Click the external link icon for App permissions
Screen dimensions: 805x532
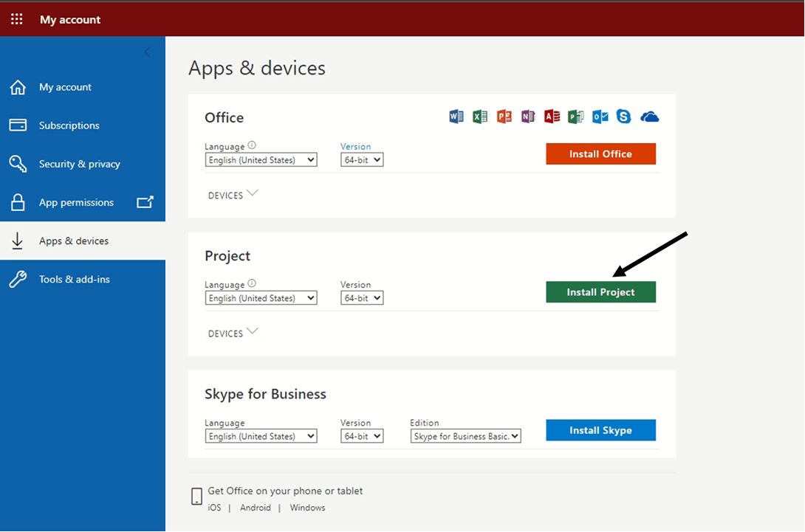pyautogui.click(x=145, y=202)
